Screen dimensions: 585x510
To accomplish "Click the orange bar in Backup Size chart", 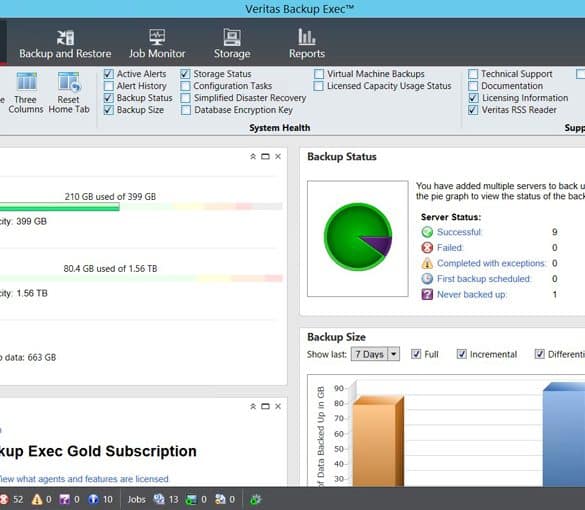I will tap(378, 442).
